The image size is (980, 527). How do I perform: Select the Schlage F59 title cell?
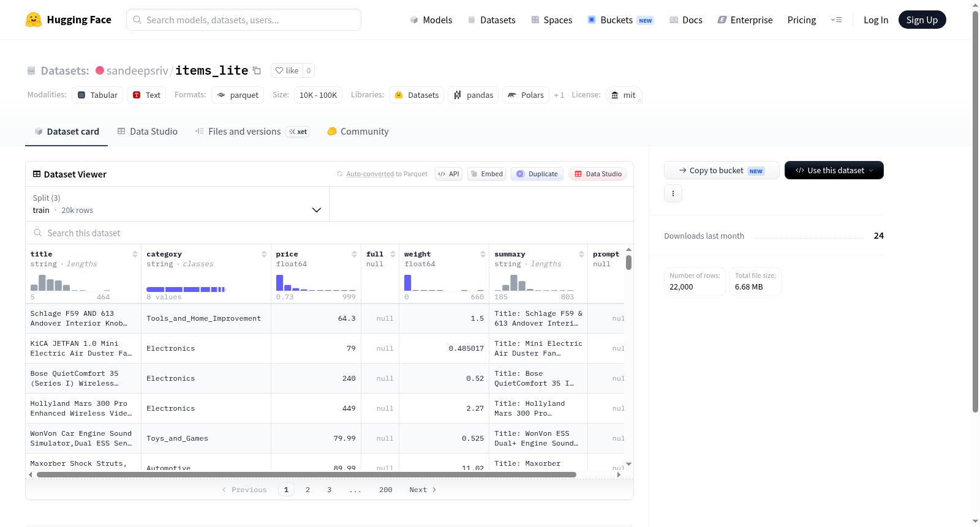(83, 318)
